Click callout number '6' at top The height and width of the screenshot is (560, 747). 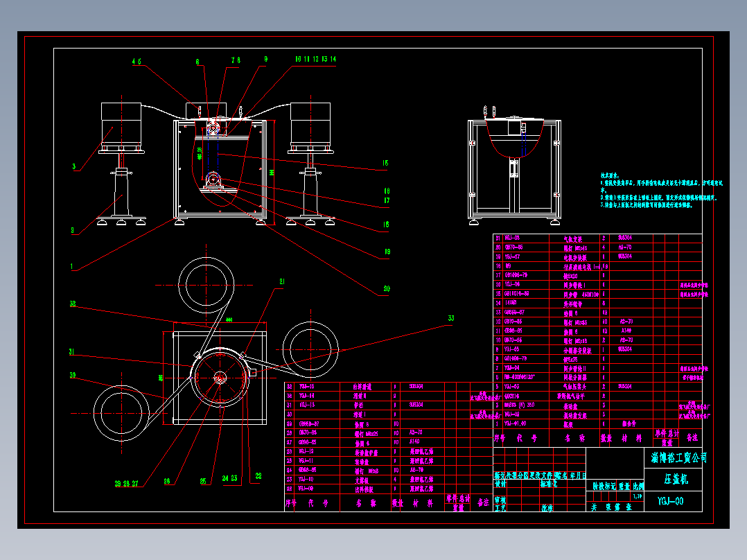pos(197,62)
